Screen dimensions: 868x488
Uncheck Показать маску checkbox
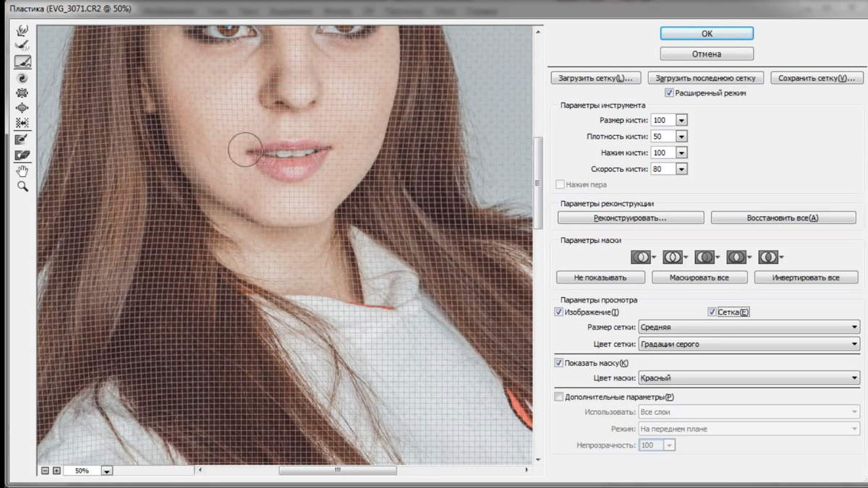(558, 363)
